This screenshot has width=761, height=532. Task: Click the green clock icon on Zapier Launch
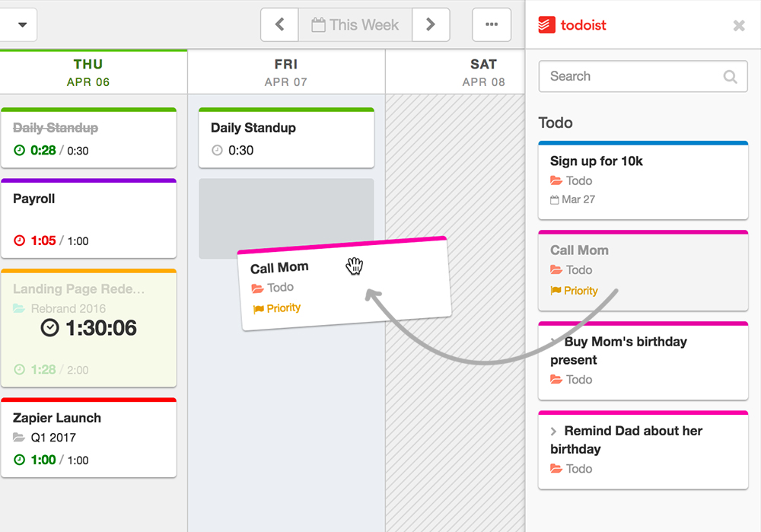[x=20, y=460]
